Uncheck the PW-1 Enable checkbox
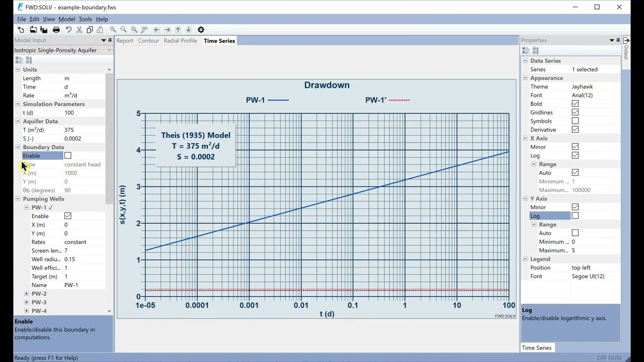644x362 pixels. [x=68, y=216]
